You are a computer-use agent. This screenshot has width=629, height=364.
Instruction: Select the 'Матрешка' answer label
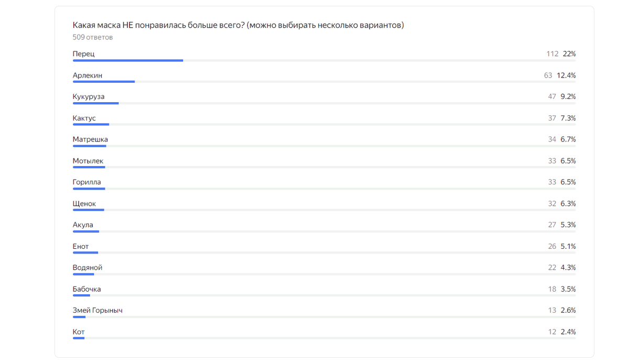[90, 139]
